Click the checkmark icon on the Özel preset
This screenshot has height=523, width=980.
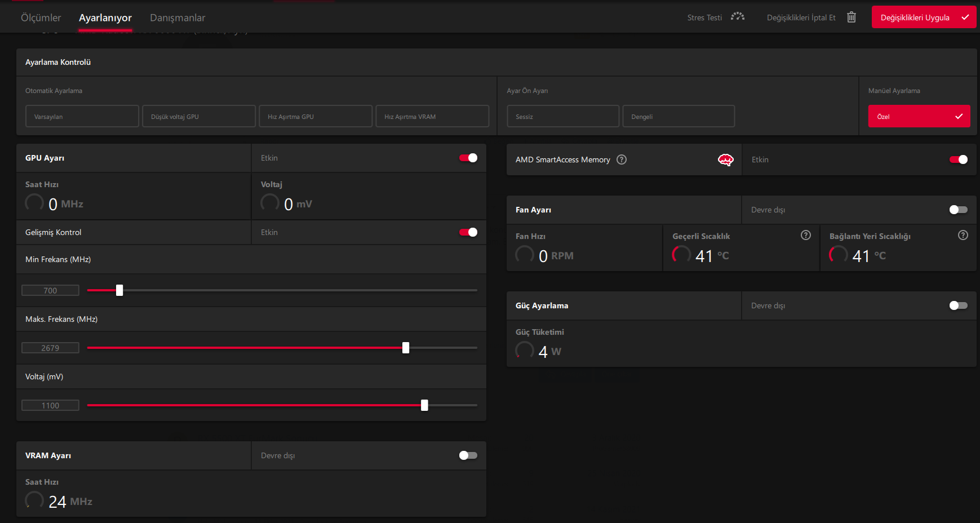958,116
